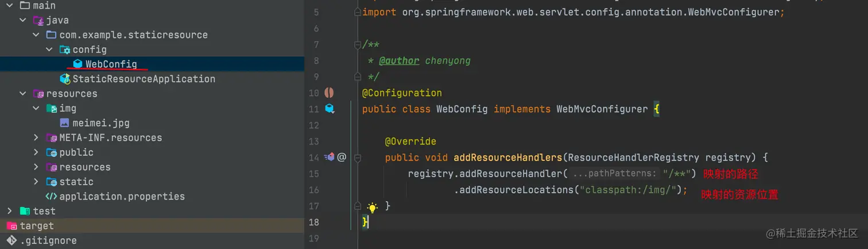The width and height of the screenshot is (868, 249).
Task: Click the config package icon
Action: [65, 49]
